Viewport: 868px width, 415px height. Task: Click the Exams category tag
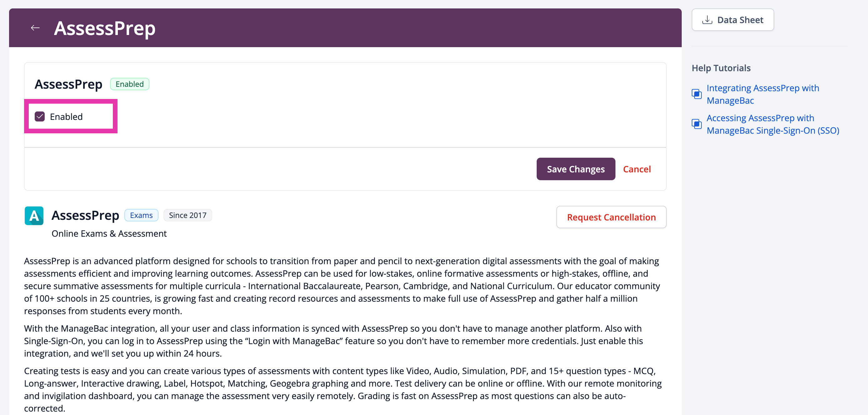(141, 215)
